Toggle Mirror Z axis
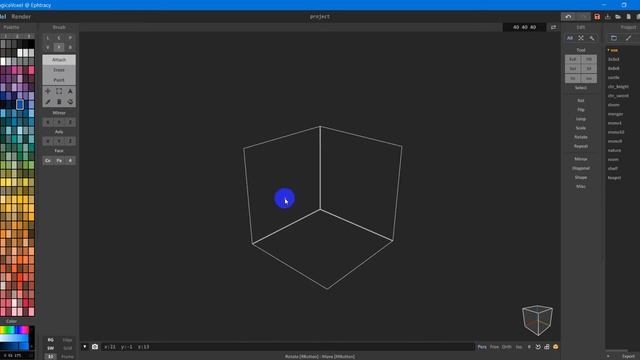The image size is (640, 360). 70,122
